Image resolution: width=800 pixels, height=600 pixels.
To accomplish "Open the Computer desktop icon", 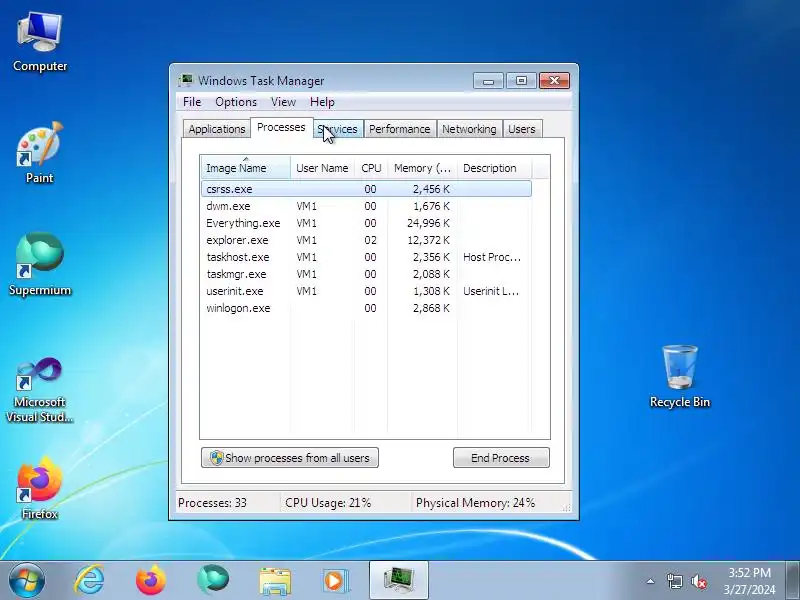I will click(40, 43).
